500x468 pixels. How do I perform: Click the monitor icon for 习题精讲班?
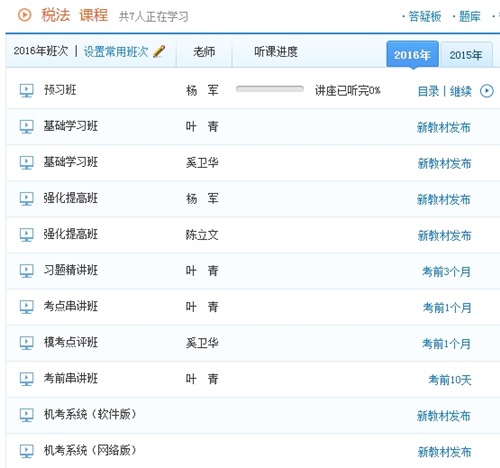[26, 270]
